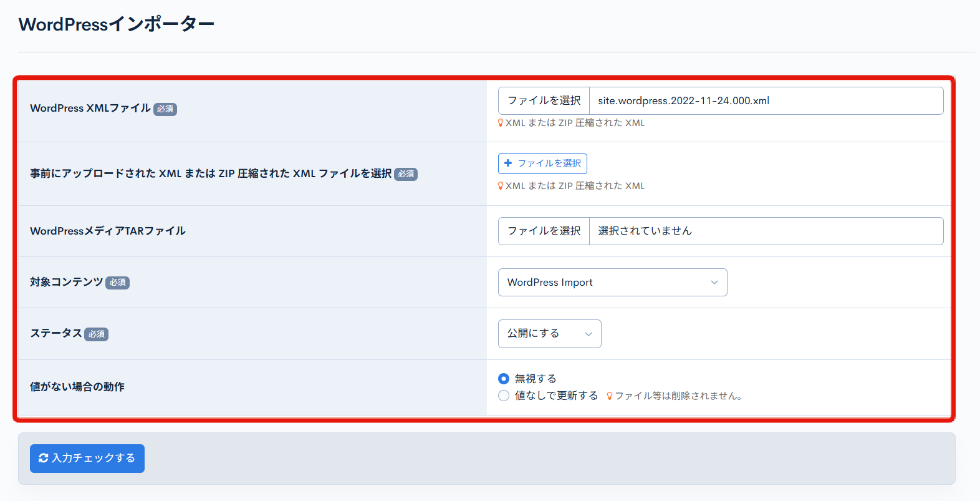Image resolution: width=980 pixels, height=501 pixels.
Task: Choose file for WordPress XMLファイル
Action: [544, 100]
